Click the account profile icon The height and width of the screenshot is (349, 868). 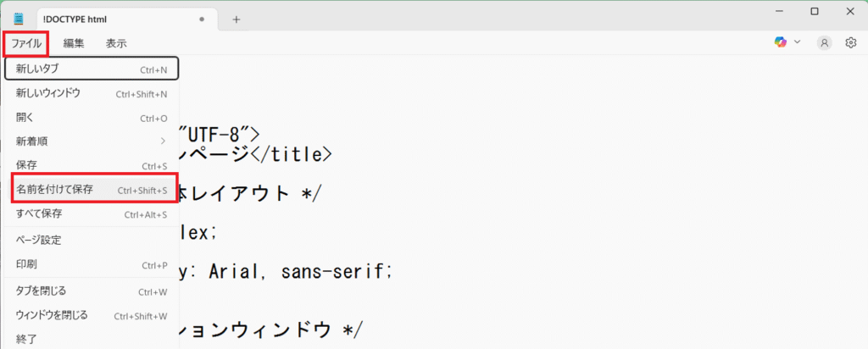tap(824, 43)
